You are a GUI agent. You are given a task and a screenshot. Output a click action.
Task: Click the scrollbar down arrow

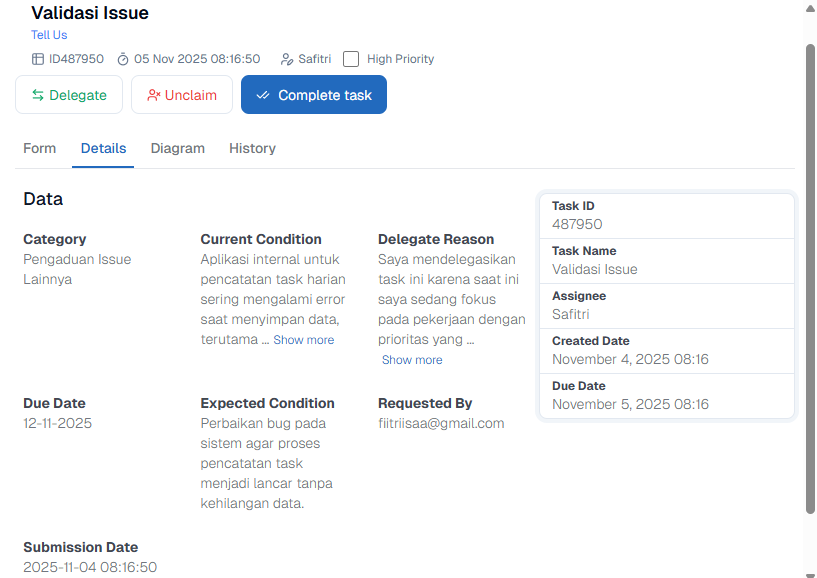click(810, 571)
